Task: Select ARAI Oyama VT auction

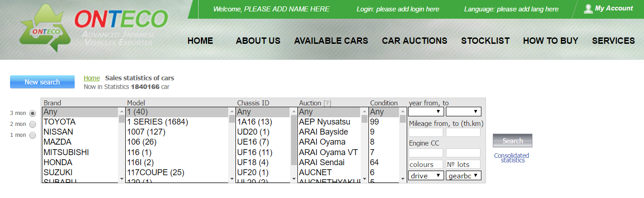Action: pos(329,152)
